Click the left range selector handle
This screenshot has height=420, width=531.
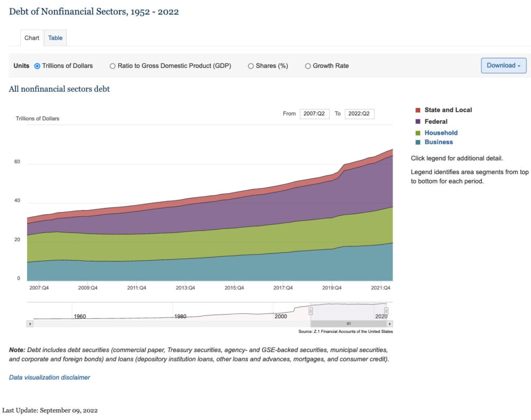point(311,311)
